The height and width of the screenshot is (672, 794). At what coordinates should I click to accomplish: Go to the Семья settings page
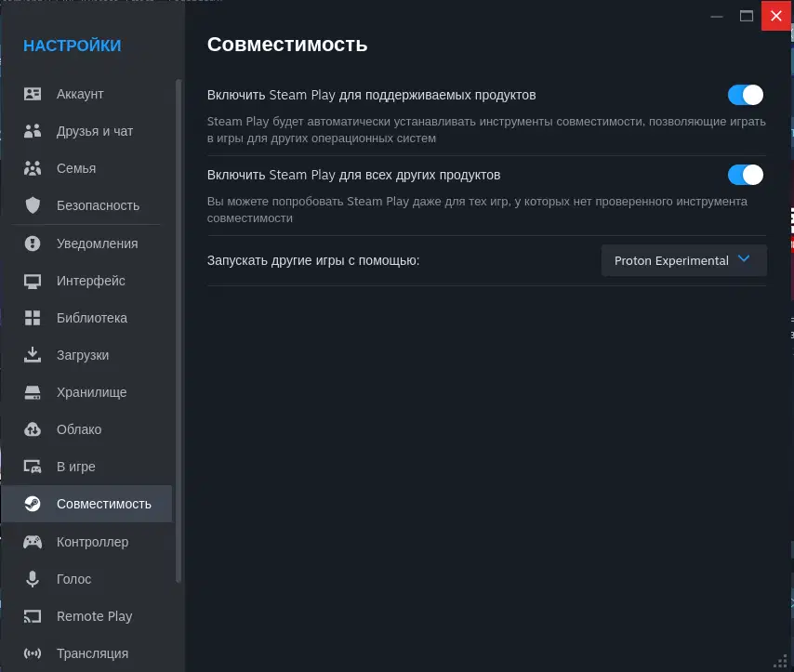coord(75,168)
